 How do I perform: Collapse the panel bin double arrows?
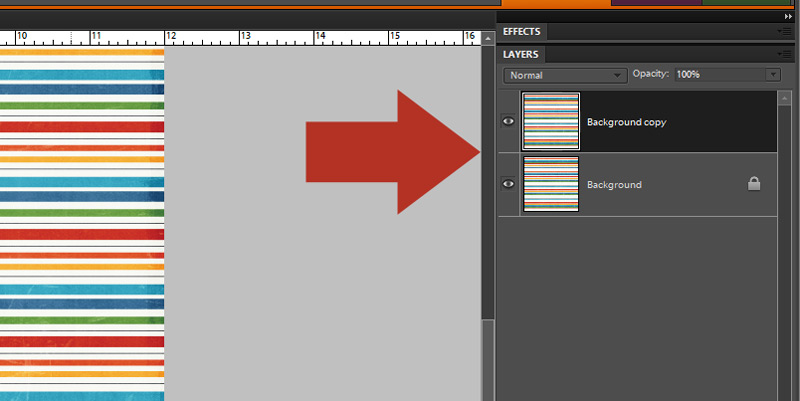[x=788, y=17]
